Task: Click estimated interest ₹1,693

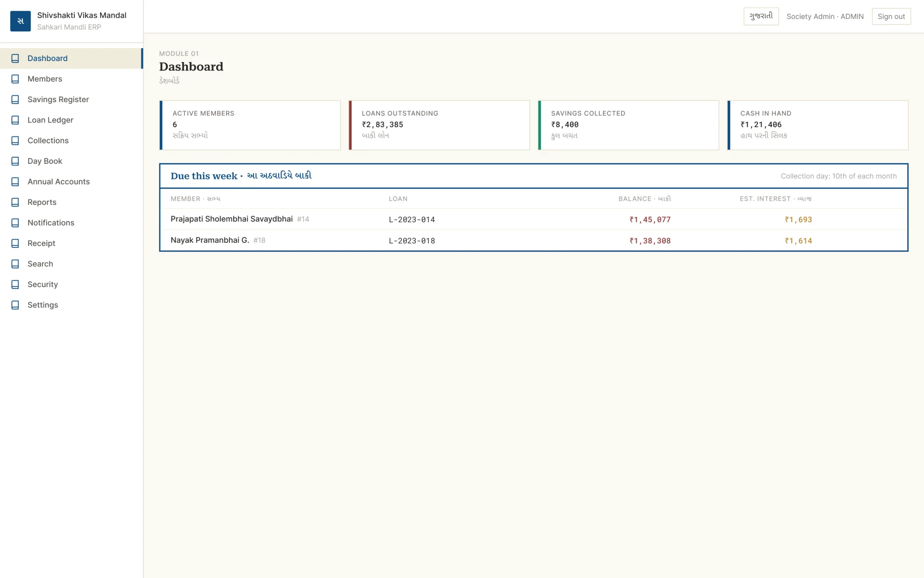Action: [798, 220]
